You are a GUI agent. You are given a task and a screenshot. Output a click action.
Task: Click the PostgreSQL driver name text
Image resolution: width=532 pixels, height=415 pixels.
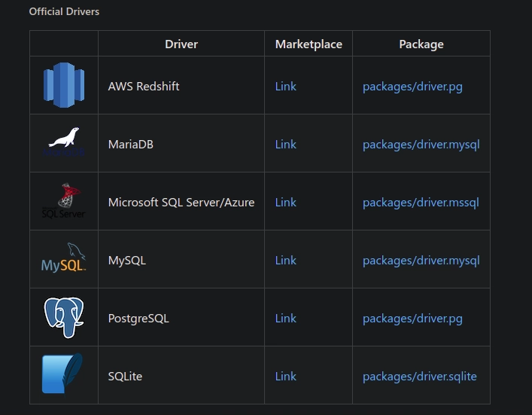[138, 319]
